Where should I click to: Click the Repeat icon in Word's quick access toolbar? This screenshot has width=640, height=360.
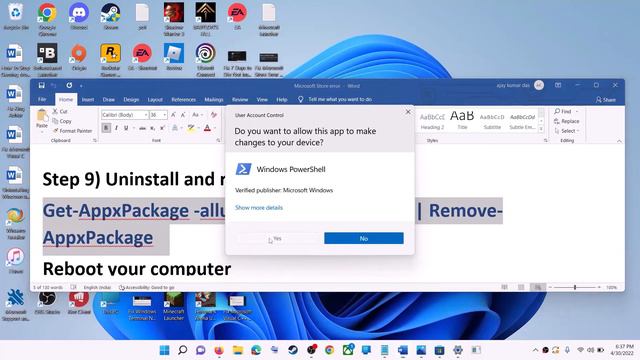point(69,85)
